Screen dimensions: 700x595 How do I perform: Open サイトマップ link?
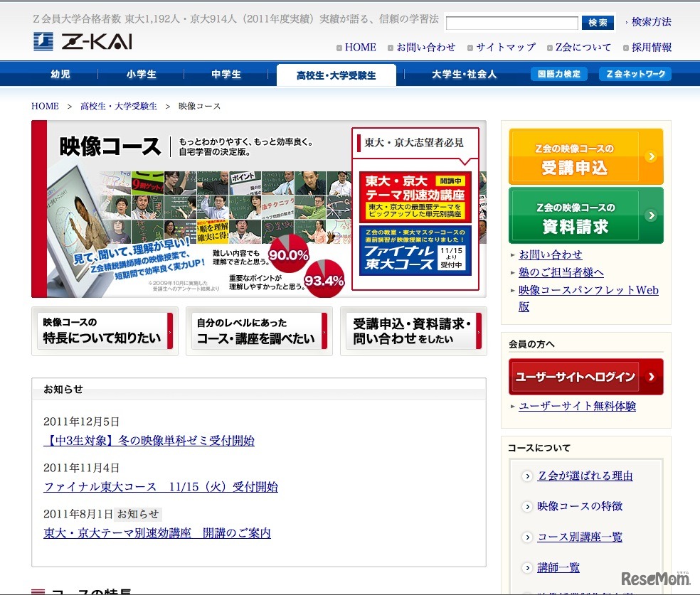click(x=506, y=48)
